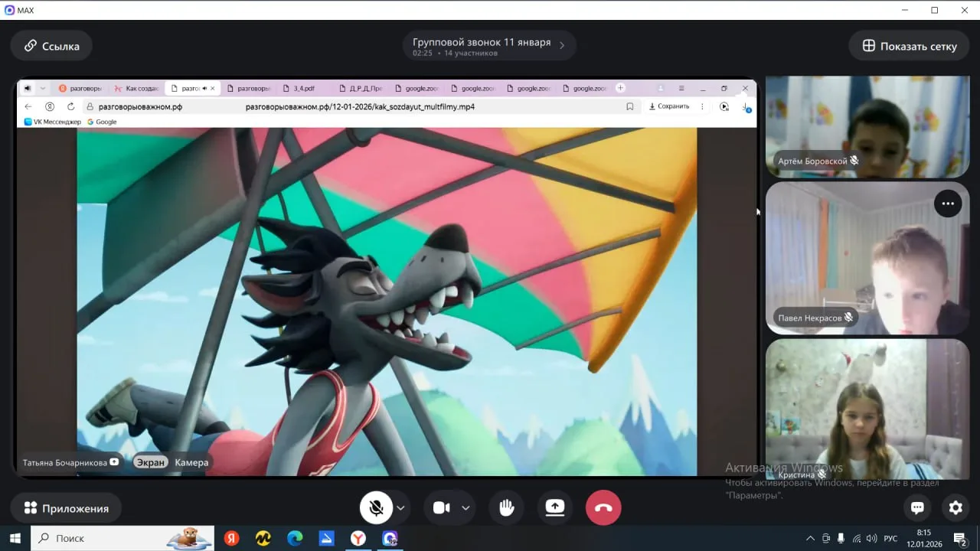Toggle the camera on or off

pyautogui.click(x=442, y=508)
